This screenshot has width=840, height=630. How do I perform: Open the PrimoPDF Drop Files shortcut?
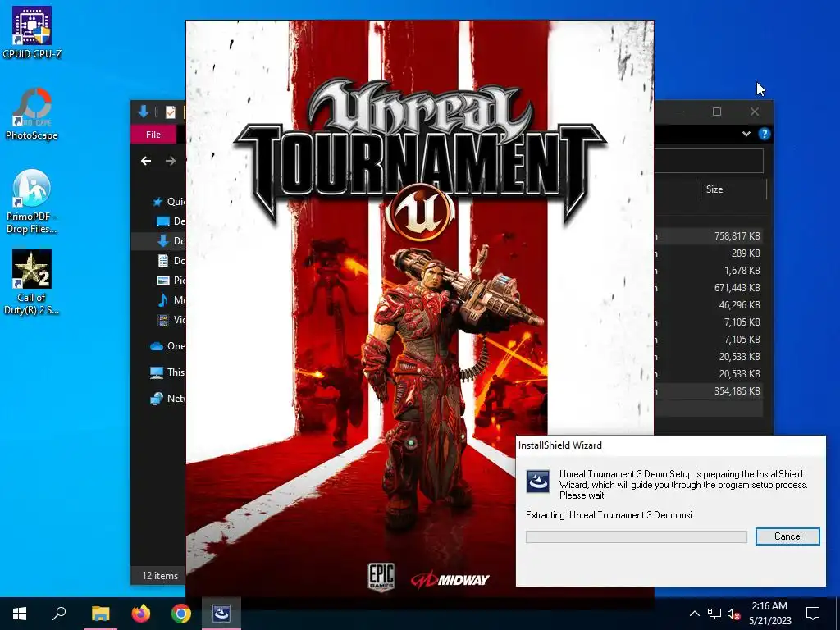tap(32, 202)
